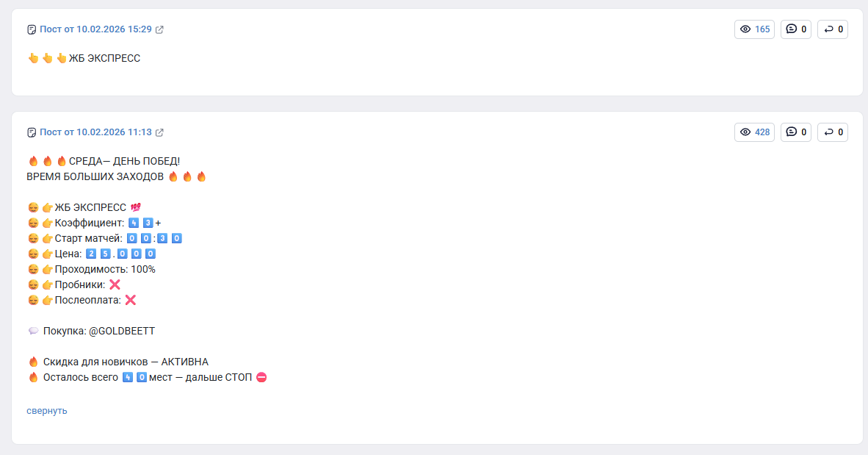This screenshot has width=868, height=455.
Task: Click the @GOLDBEETT username mention
Action: 122,331
